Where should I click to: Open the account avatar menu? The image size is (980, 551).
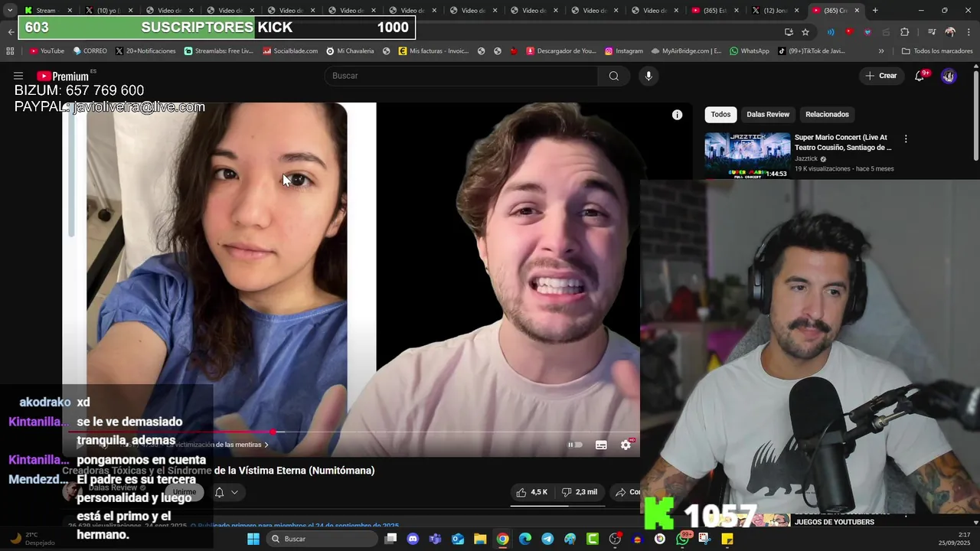[949, 76]
